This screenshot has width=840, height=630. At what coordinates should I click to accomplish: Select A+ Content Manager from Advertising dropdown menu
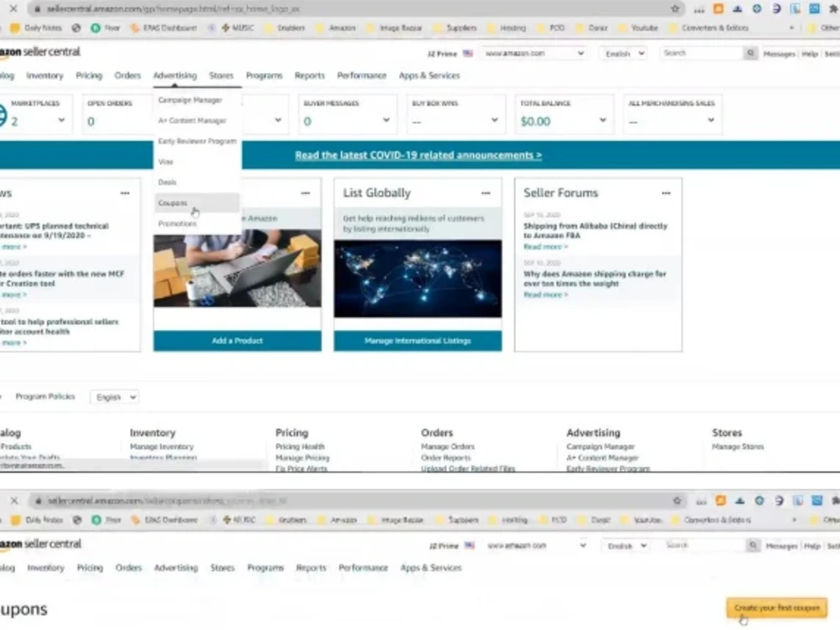(192, 120)
